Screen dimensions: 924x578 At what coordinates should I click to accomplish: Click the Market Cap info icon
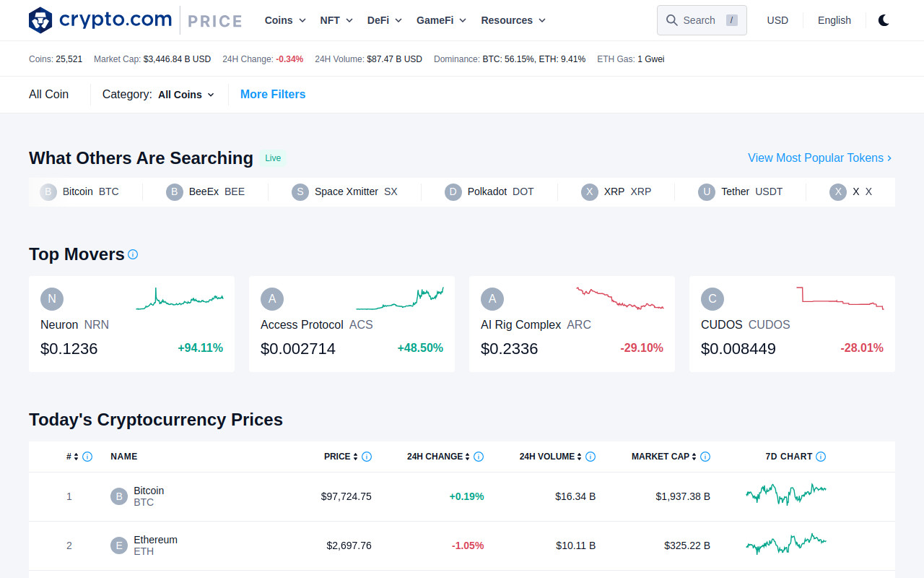705,457
